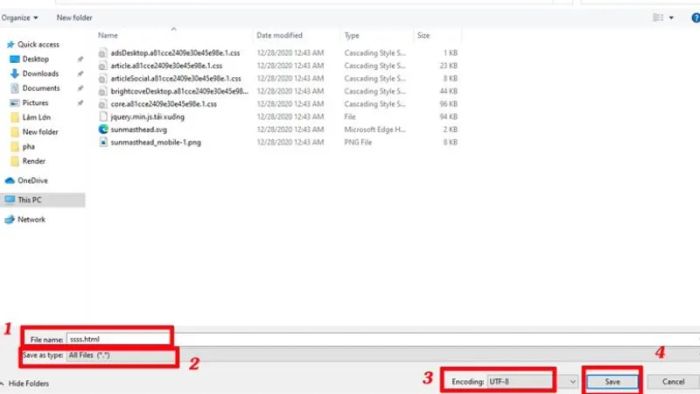This screenshot has width=700, height=394.
Task: Sort by the Size column header
Action: point(423,35)
